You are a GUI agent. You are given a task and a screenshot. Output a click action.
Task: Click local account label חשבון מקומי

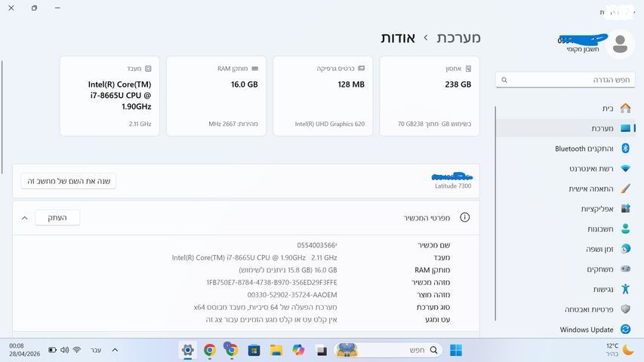pos(583,49)
